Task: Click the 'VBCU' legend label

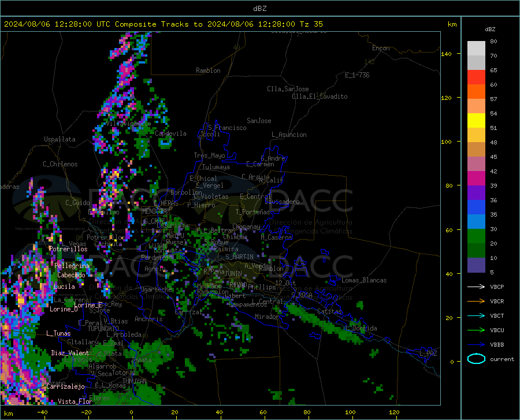Action: (497, 330)
